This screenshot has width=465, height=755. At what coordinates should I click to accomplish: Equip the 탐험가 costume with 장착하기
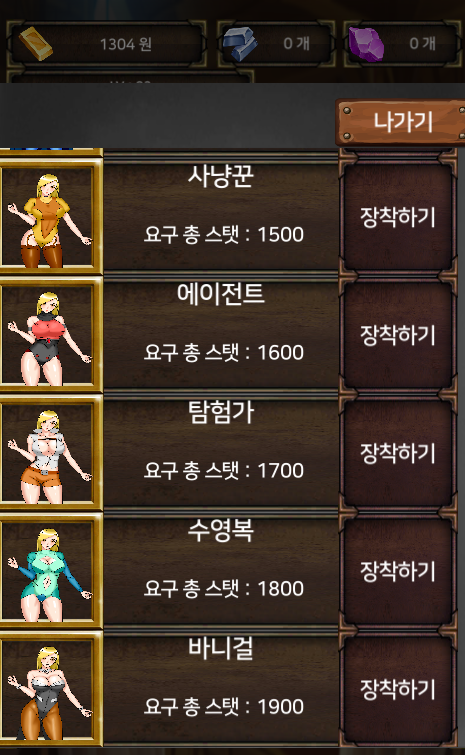(x=398, y=453)
